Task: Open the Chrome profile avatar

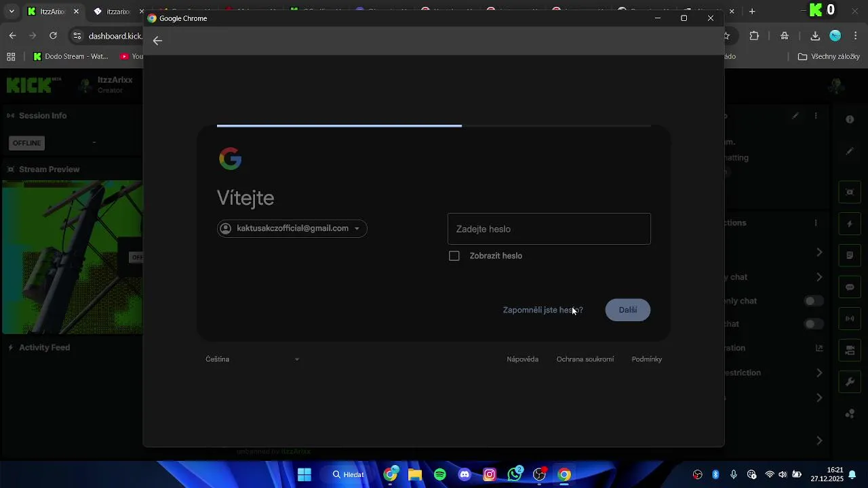Action: (835, 36)
